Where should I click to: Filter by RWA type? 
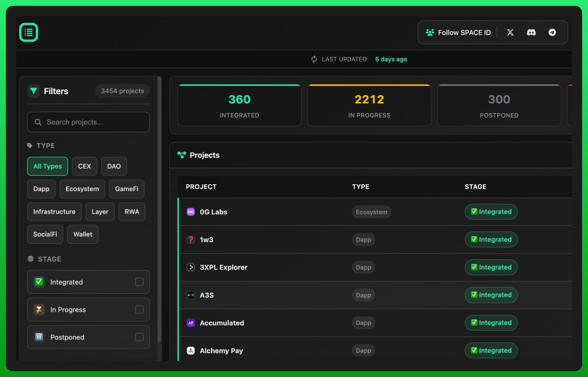tap(132, 212)
